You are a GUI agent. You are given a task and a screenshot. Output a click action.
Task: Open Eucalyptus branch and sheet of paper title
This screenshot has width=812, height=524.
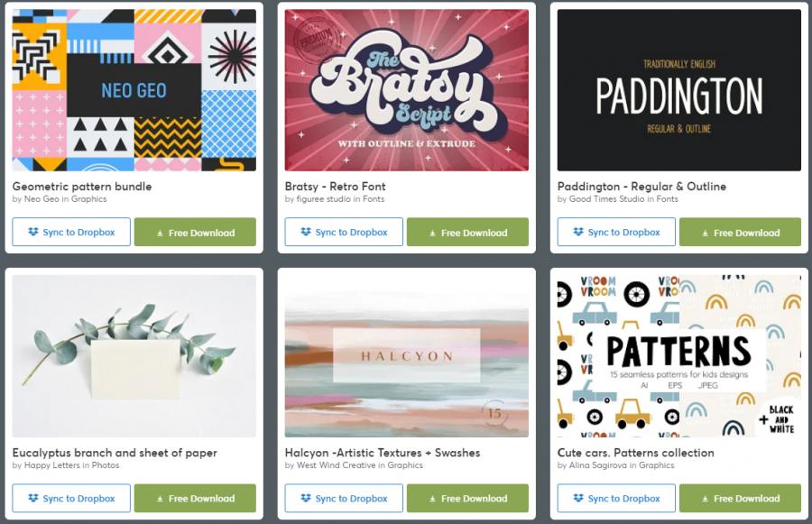(115, 453)
